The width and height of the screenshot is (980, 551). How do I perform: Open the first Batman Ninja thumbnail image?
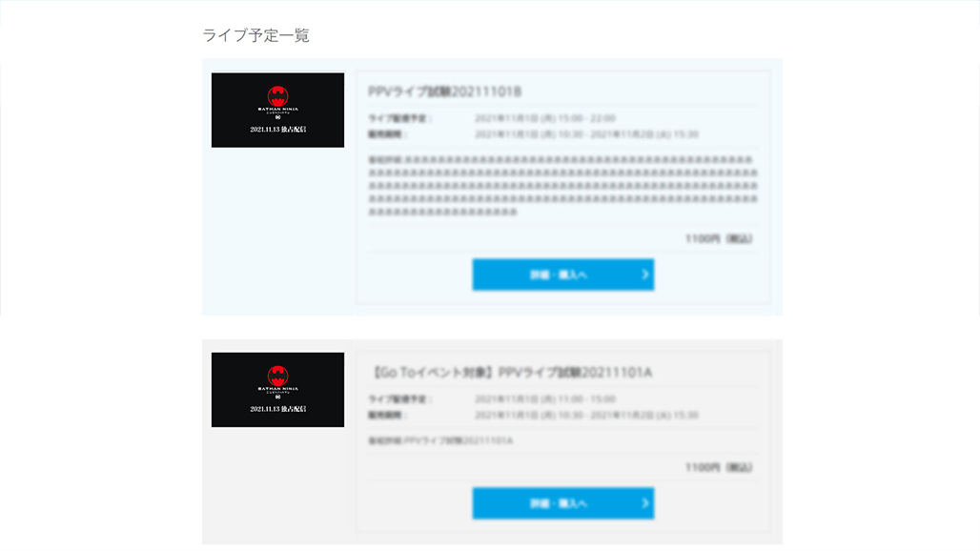[x=277, y=110]
